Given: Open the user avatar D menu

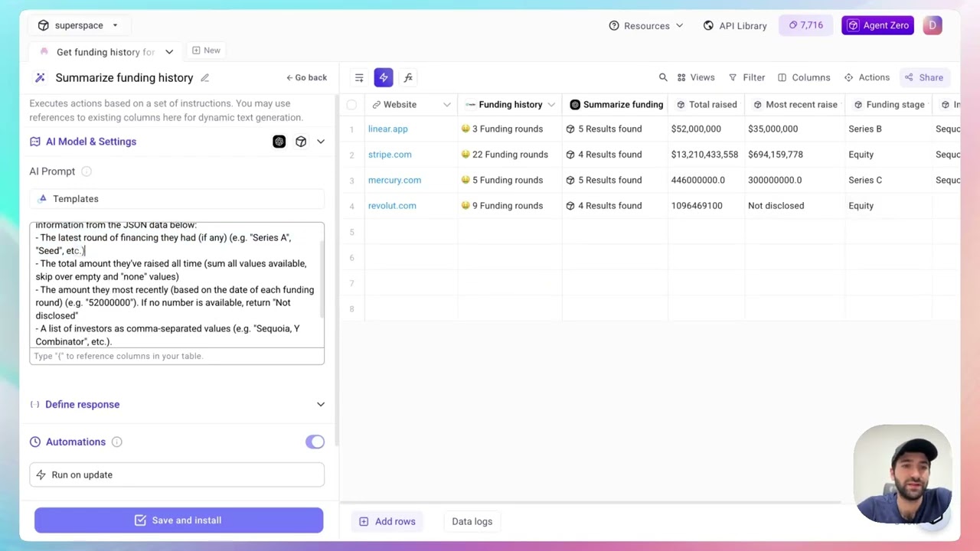Looking at the screenshot, I should tap(933, 25).
